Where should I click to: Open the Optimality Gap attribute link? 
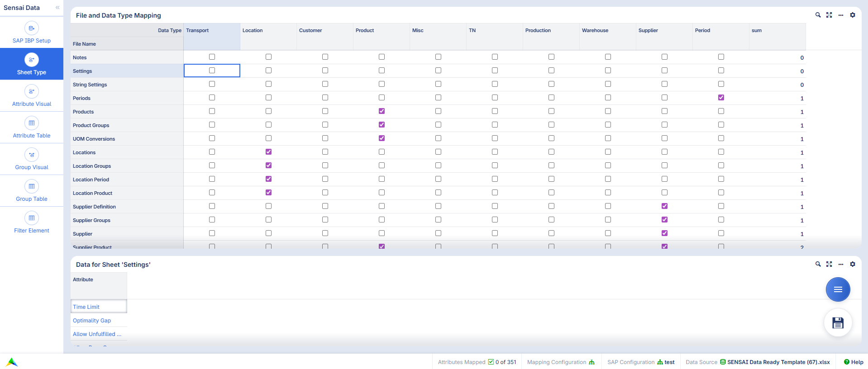pyautogui.click(x=92, y=321)
